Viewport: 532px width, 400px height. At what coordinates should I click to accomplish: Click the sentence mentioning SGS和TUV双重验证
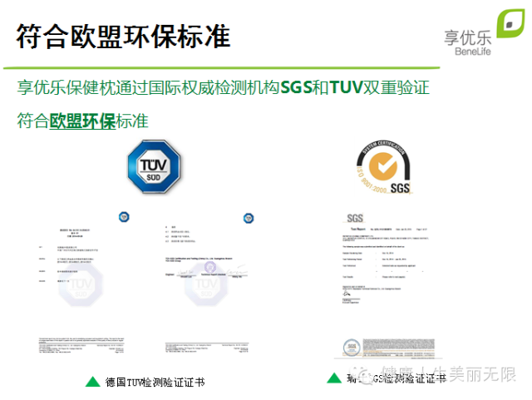pyautogui.click(x=224, y=87)
